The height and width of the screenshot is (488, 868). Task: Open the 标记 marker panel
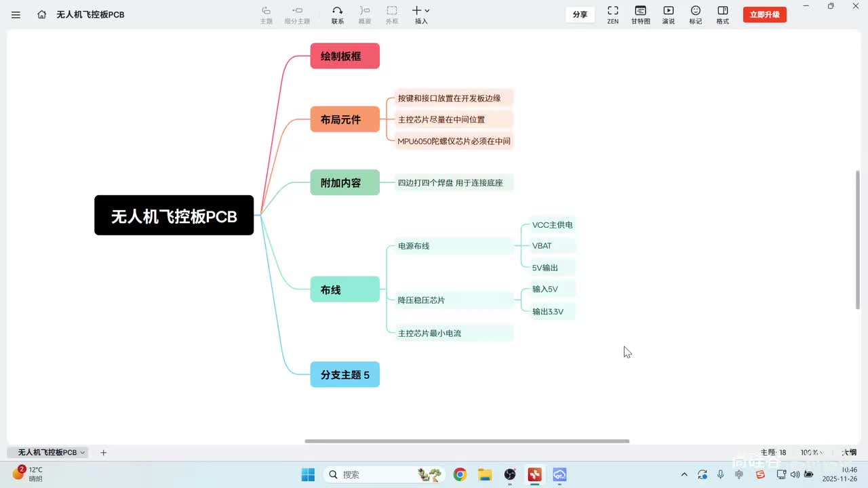[696, 14]
